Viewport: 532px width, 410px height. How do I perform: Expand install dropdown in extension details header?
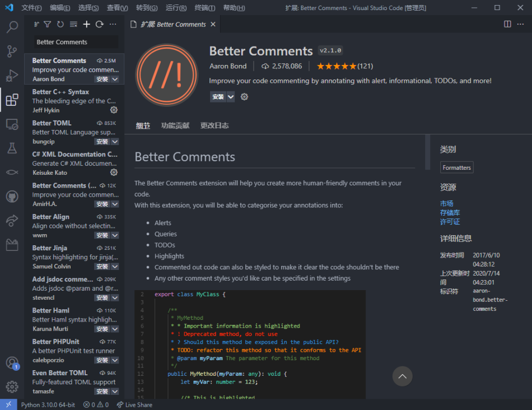click(x=231, y=97)
